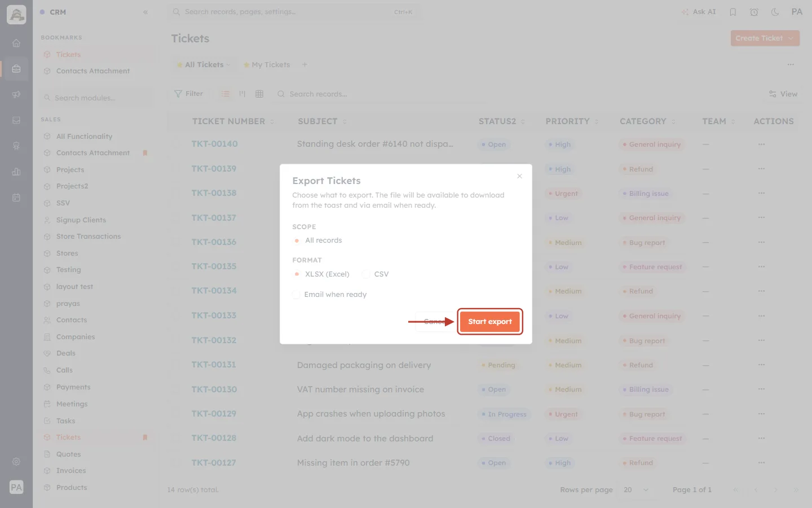
Task: Switch to the My Tickets tab
Action: pos(267,65)
